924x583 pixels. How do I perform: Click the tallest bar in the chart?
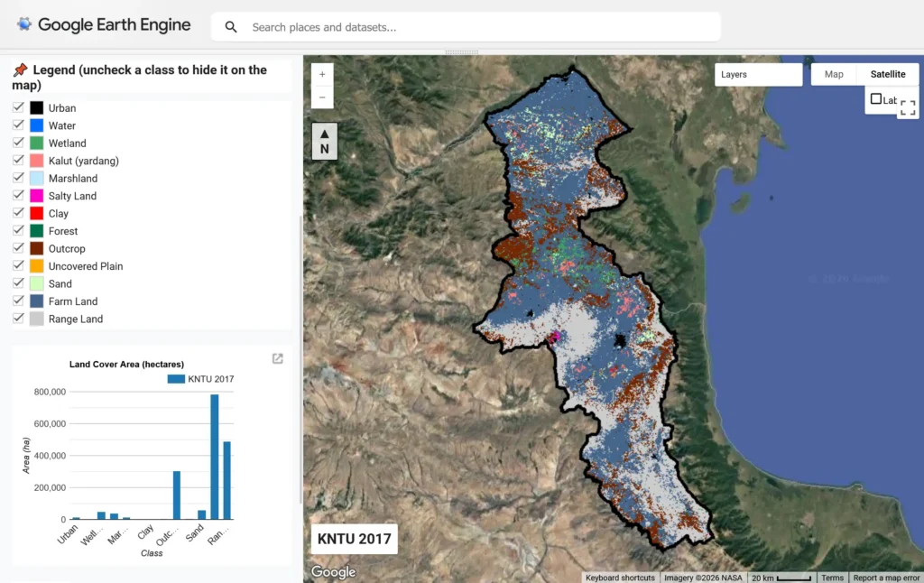(215, 457)
